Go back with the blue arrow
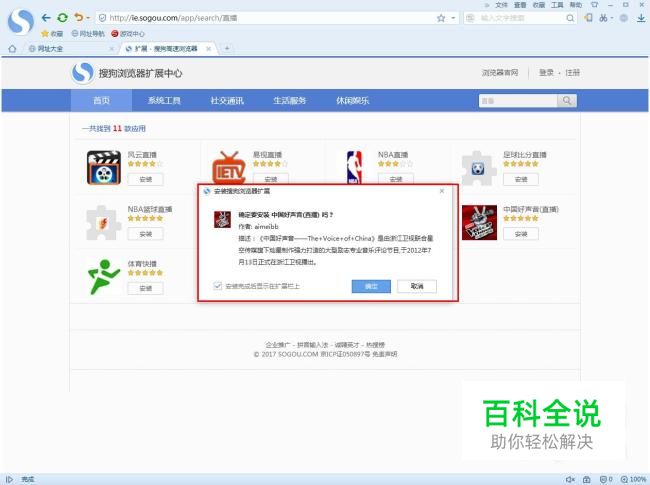Viewport: 650px width, 485px height. tap(46, 18)
